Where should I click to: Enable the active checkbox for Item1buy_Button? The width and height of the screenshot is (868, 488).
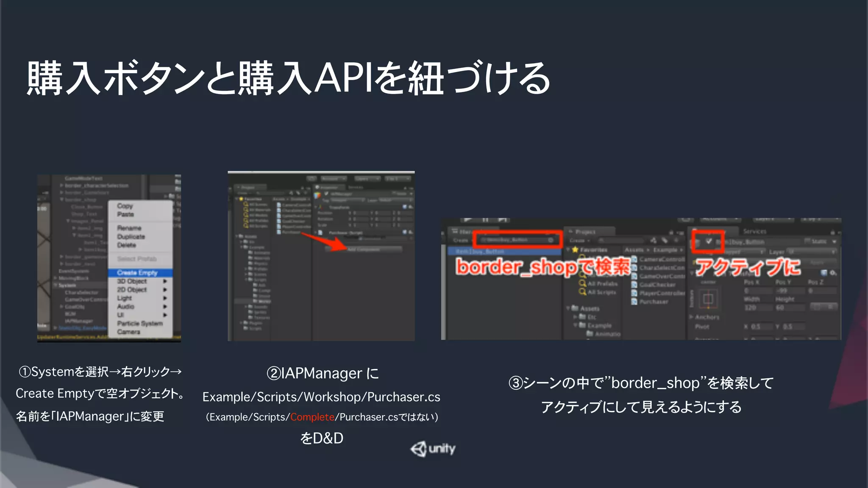tap(709, 241)
